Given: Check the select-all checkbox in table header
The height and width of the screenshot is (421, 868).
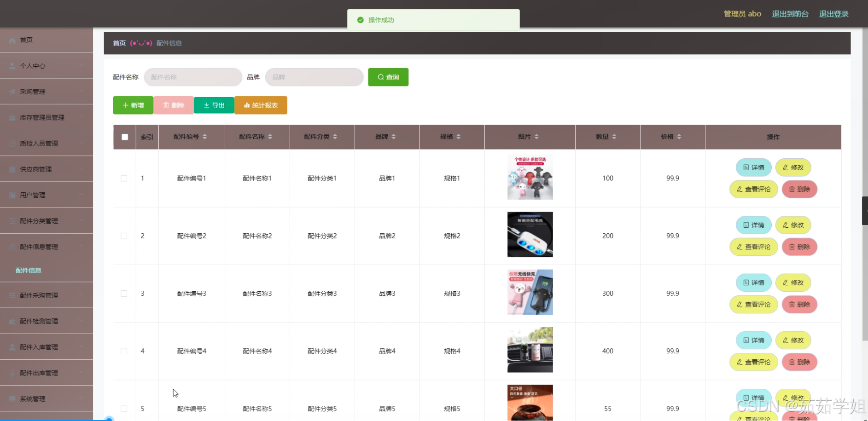Looking at the screenshot, I should pyautogui.click(x=124, y=137).
